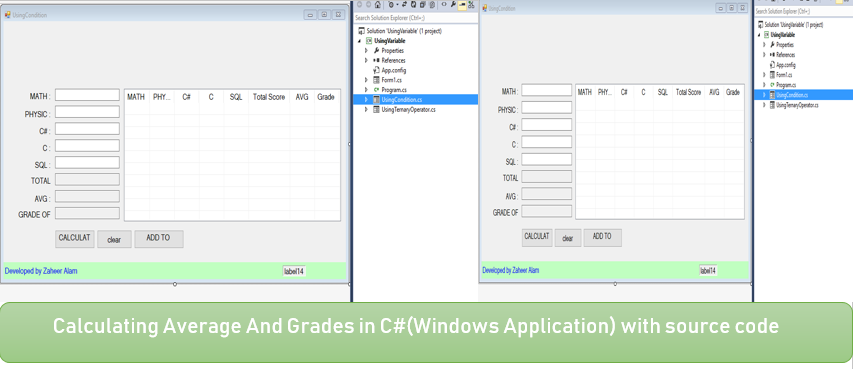Click Collapse All icon in middle Solution Explorer
853x369 pixels.
(422, 4)
